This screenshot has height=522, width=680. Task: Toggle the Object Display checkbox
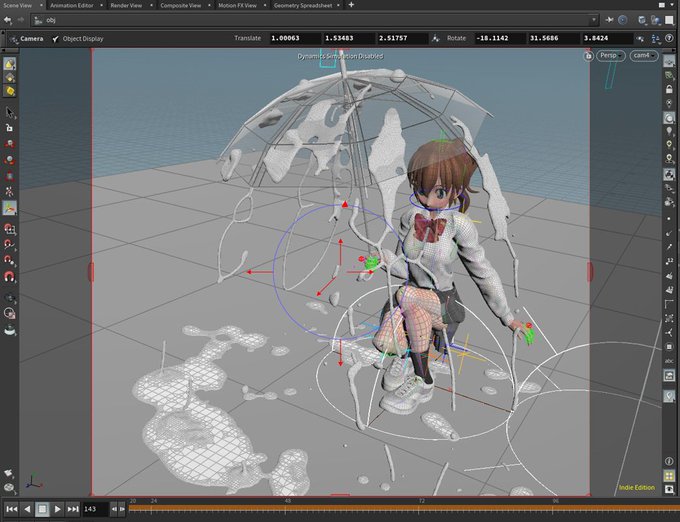[56, 39]
